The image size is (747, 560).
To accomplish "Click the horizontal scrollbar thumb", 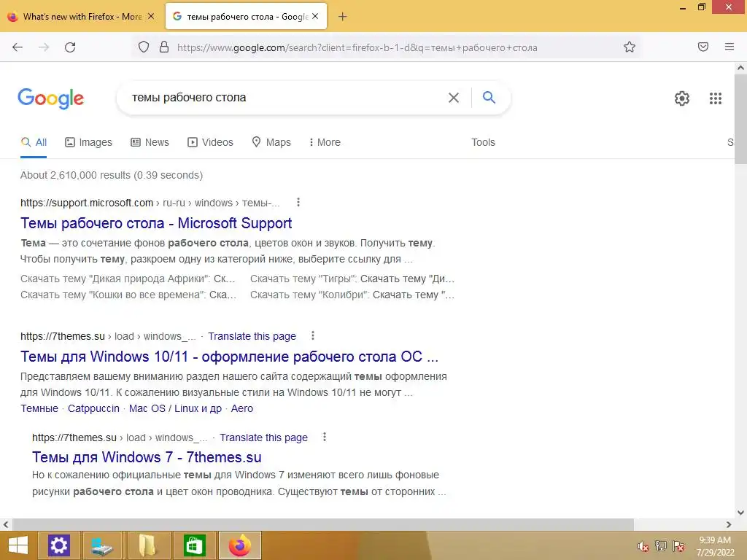I will (323, 524).
